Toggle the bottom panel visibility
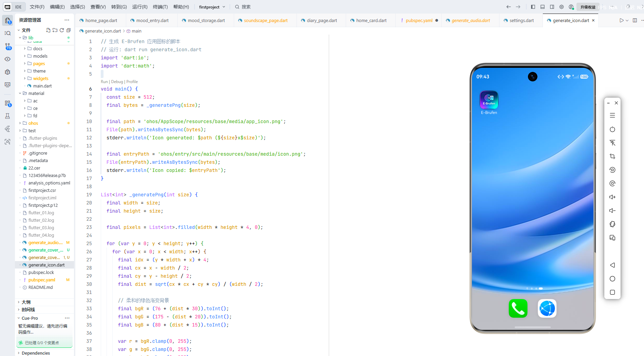The height and width of the screenshot is (356, 644). [543, 7]
